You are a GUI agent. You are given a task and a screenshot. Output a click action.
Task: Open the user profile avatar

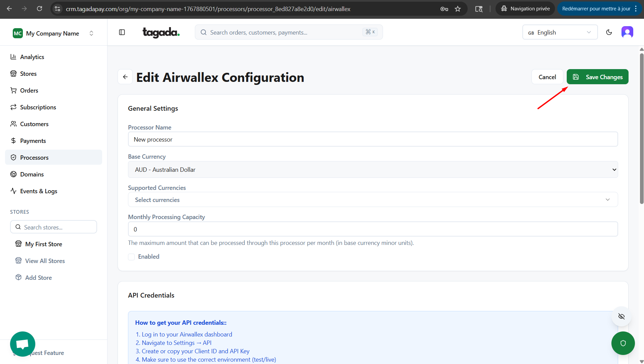[627, 32]
